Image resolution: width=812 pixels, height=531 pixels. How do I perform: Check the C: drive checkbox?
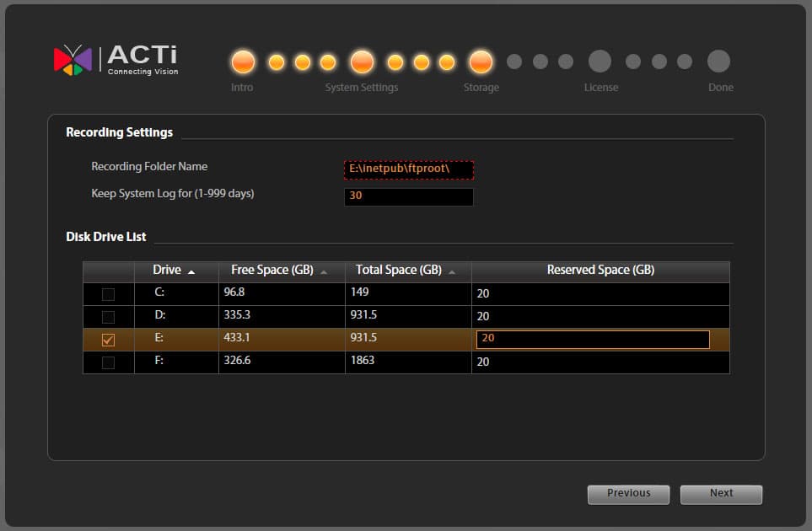coord(108,294)
